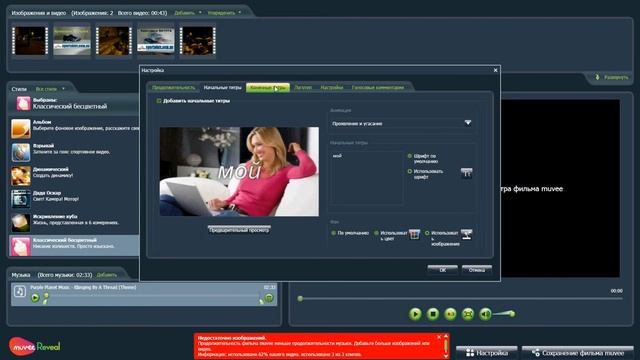
Task: Choose the Использовать изображение radio
Action: [427, 233]
